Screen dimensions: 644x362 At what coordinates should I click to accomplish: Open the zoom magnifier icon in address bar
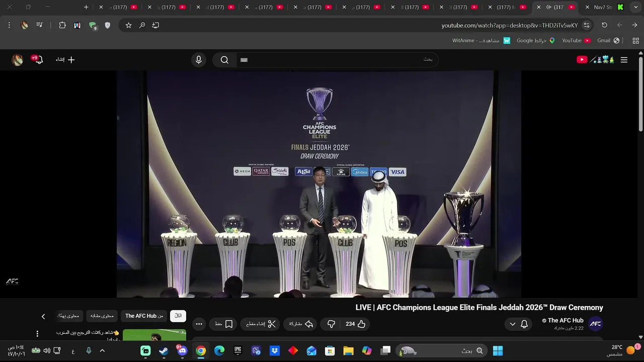coord(142,25)
